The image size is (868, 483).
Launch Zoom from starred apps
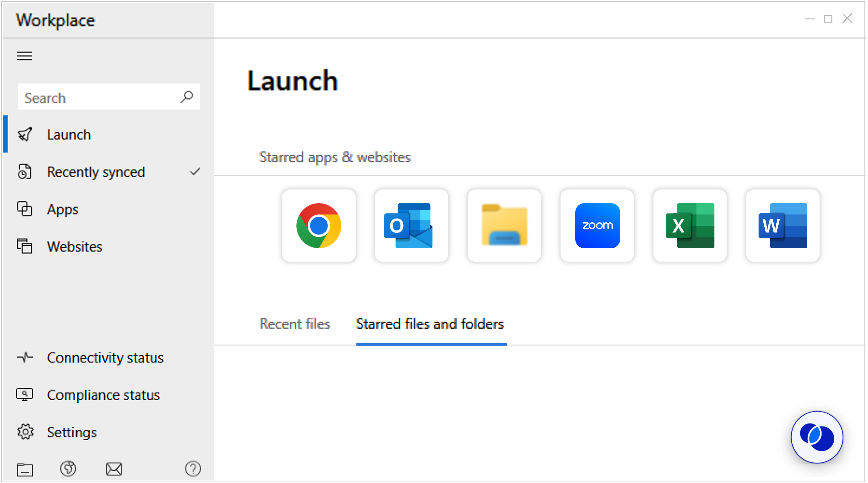pos(596,225)
